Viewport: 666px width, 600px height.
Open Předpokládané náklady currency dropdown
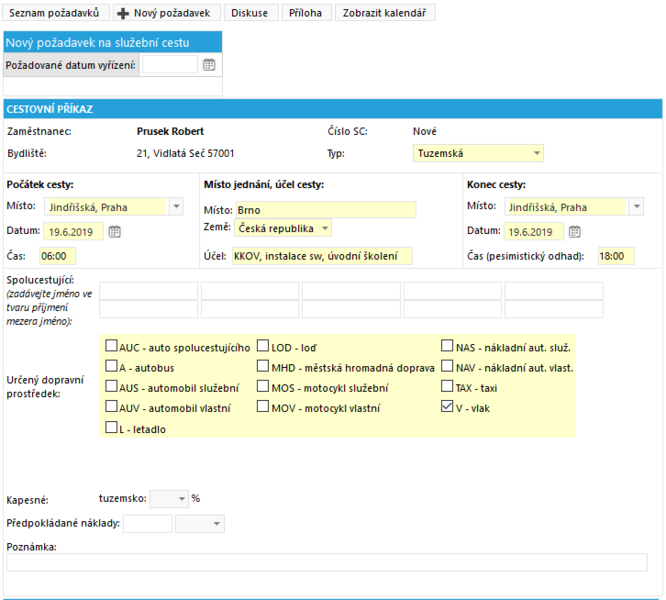200,524
